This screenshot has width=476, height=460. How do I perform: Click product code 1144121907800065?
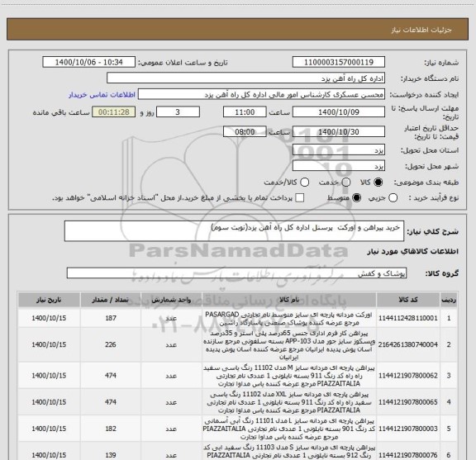[408, 402]
